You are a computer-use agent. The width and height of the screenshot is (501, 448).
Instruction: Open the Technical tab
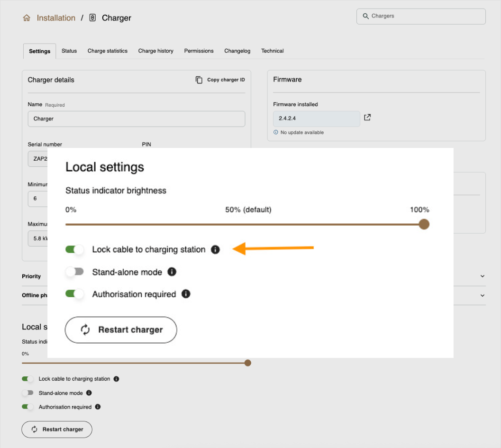click(272, 51)
